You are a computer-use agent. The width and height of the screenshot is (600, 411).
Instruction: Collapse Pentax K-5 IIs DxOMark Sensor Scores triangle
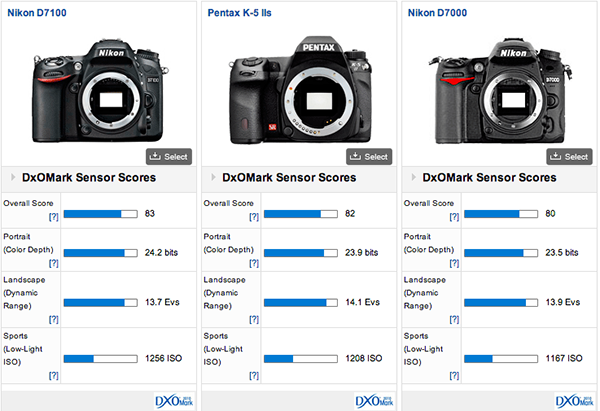[x=213, y=177]
